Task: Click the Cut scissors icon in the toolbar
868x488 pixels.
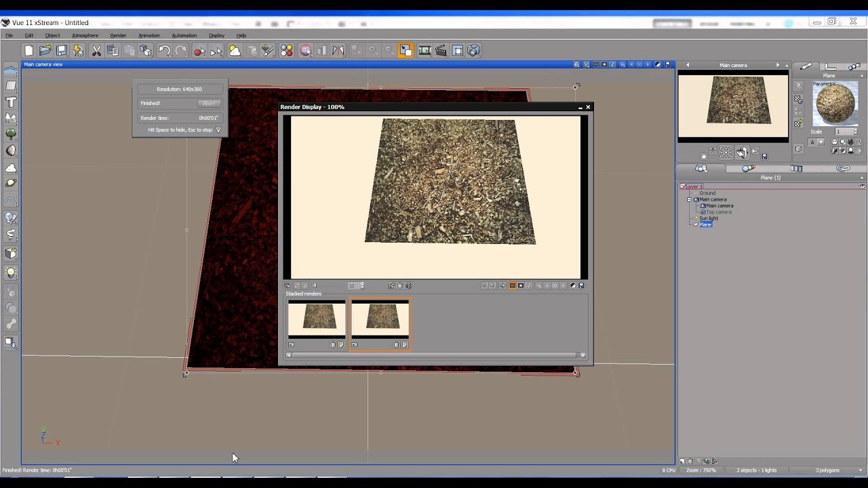Action: 96,51
